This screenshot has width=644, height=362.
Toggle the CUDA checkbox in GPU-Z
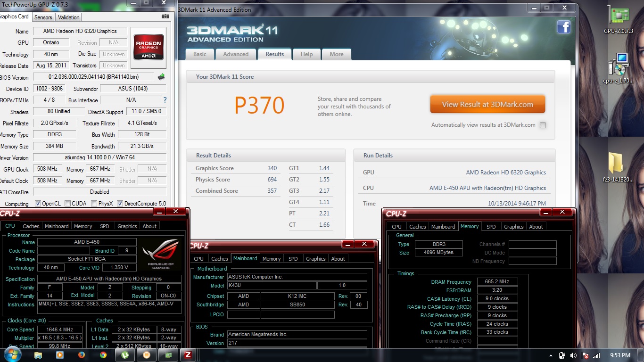tap(68, 204)
